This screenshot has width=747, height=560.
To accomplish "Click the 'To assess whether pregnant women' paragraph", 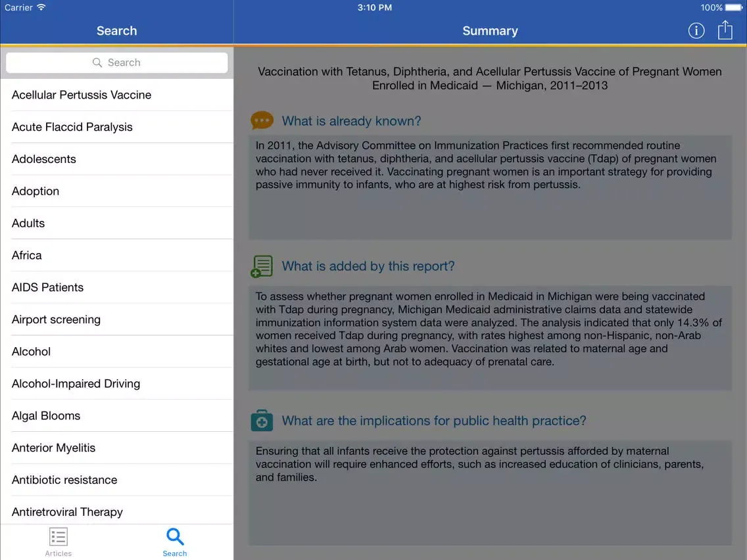I will 489,329.
